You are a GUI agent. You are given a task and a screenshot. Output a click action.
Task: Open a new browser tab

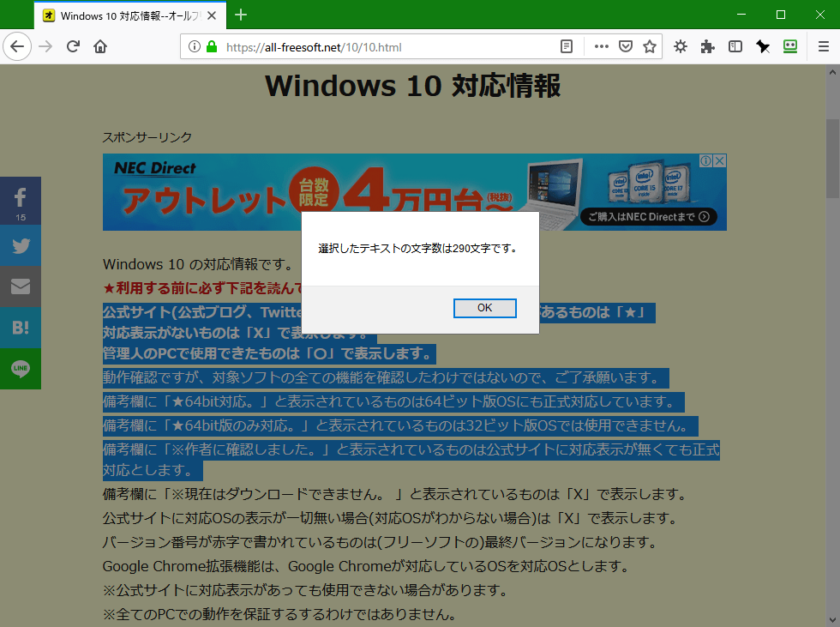(x=241, y=15)
